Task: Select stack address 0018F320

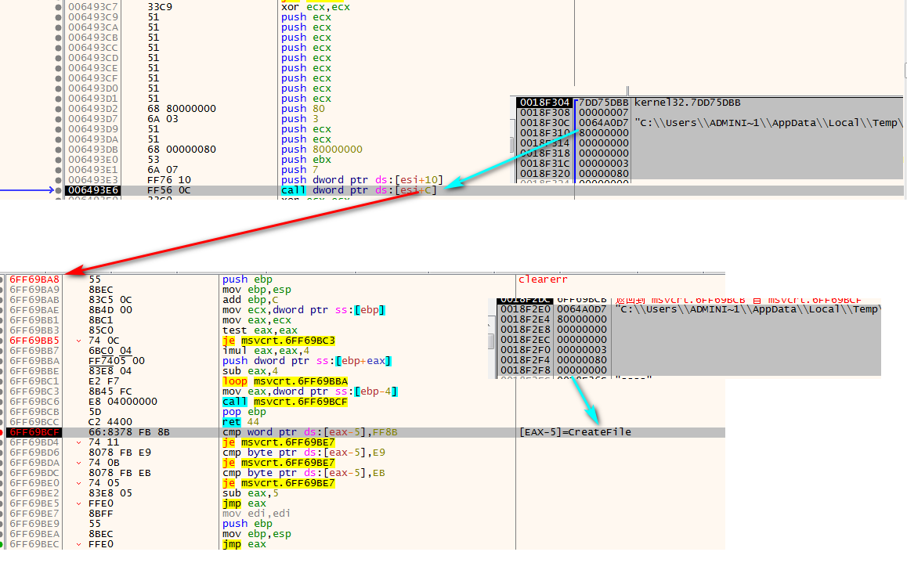Action: (544, 174)
